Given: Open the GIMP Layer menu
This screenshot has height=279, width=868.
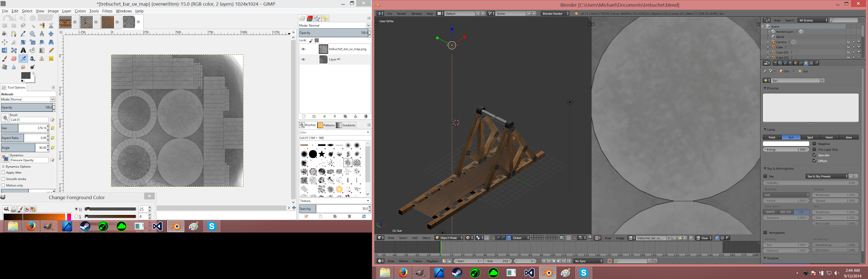Looking at the screenshot, I should pyautogui.click(x=67, y=11).
